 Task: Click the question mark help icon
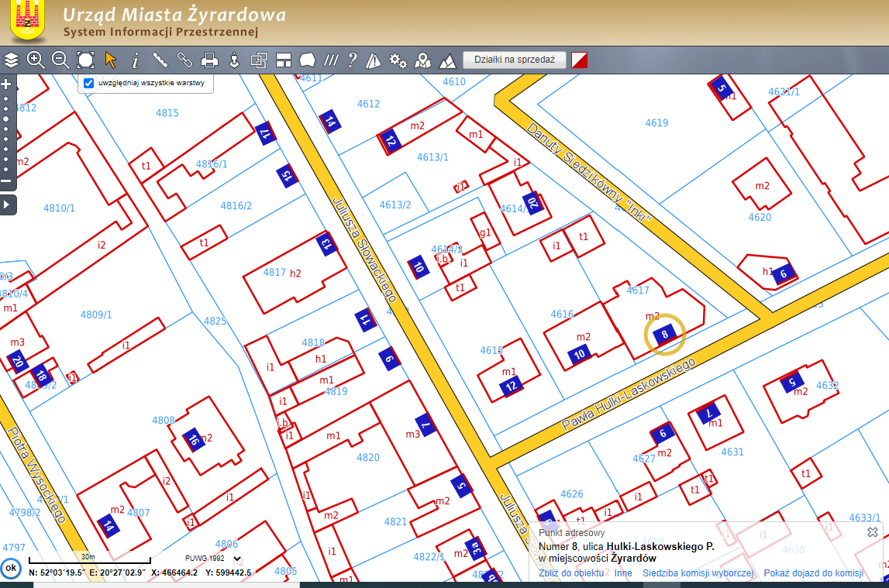352,60
